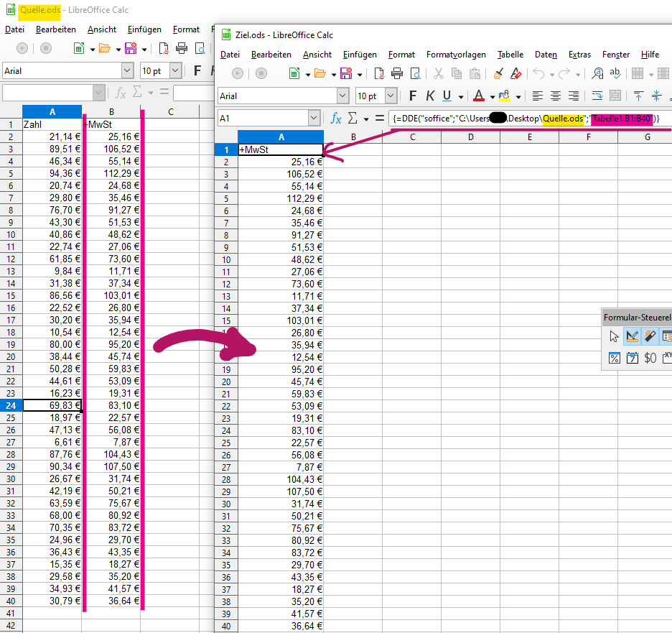Select cell +MwSt in Ziel.ods A1
The width and height of the screenshot is (672, 633).
point(280,149)
